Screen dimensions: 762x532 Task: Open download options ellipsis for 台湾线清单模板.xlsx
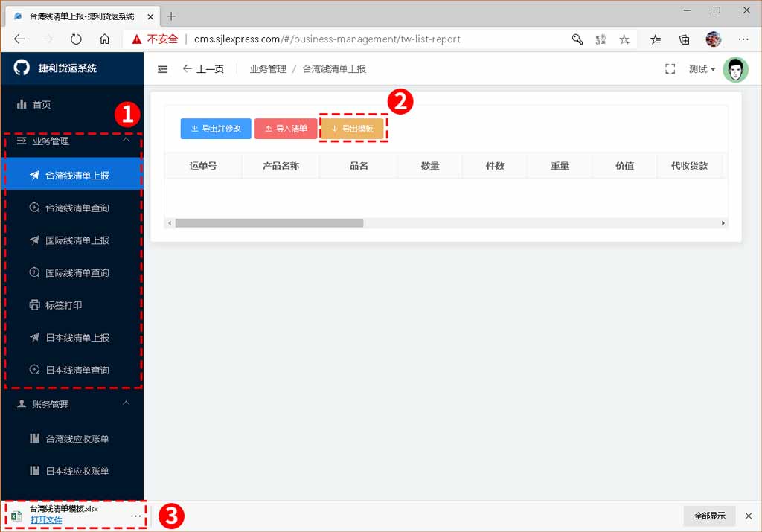coord(135,516)
